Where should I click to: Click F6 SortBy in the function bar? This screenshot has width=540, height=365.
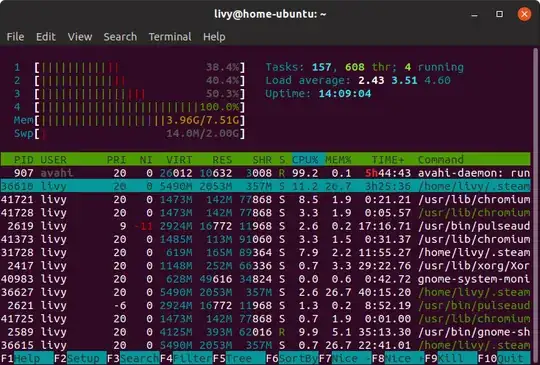292,358
